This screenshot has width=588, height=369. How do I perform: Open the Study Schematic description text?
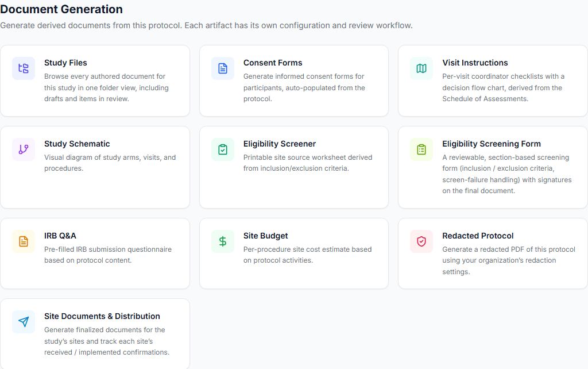(x=110, y=163)
